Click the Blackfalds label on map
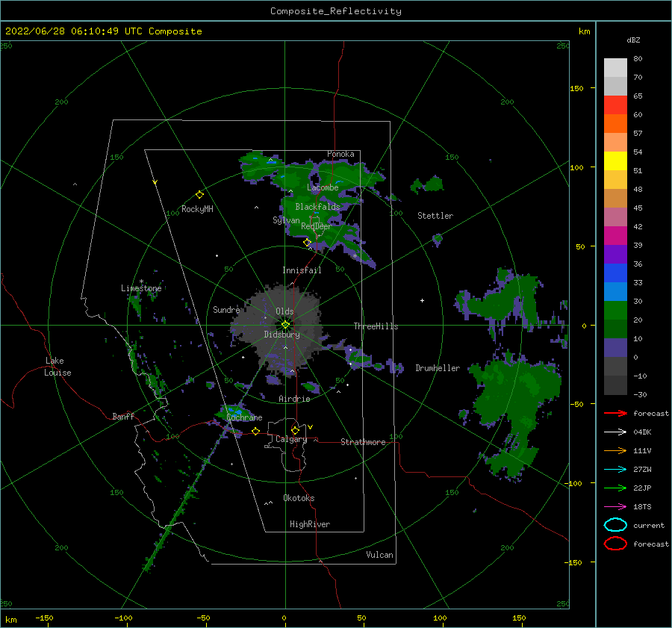 (317, 207)
